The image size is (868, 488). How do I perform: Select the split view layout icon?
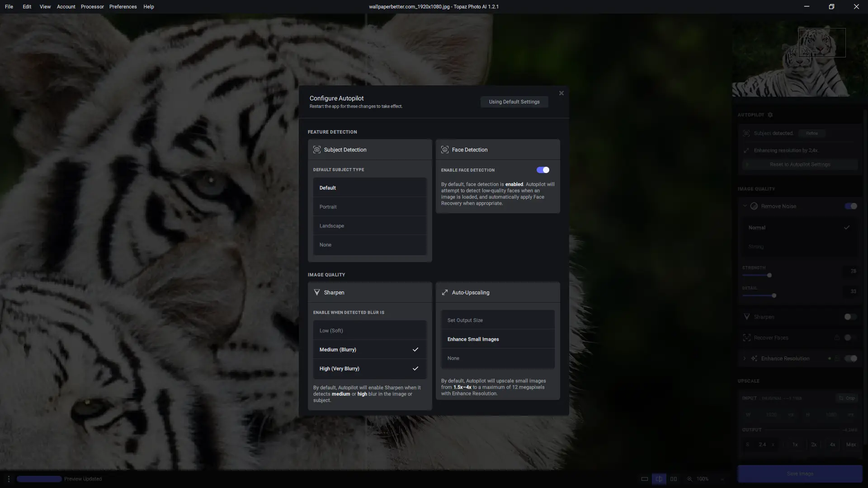[659, 479]
